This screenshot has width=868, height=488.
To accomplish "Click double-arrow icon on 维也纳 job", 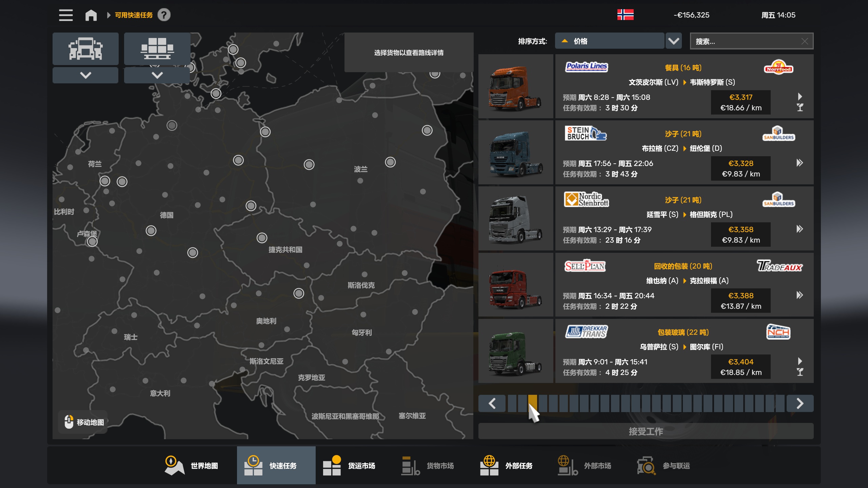I will tap(800, 295).
